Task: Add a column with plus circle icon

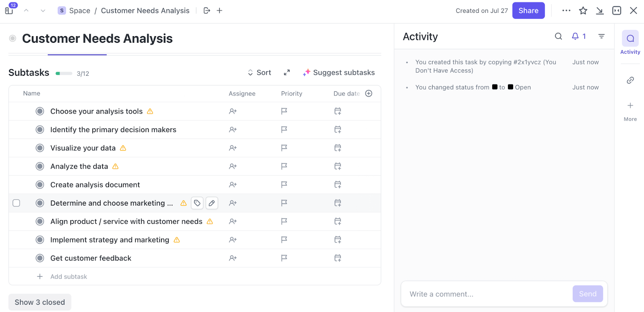Action: coord(369,93)
